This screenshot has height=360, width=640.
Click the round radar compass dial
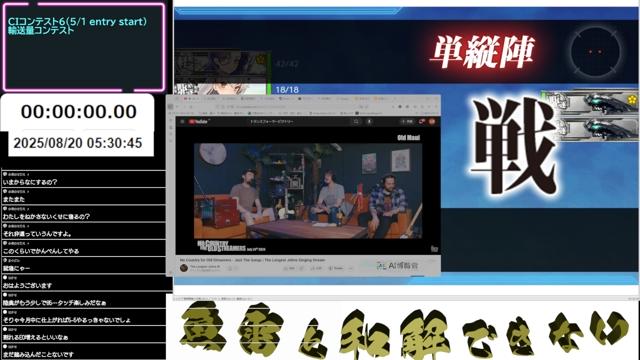tap(596, 52)
